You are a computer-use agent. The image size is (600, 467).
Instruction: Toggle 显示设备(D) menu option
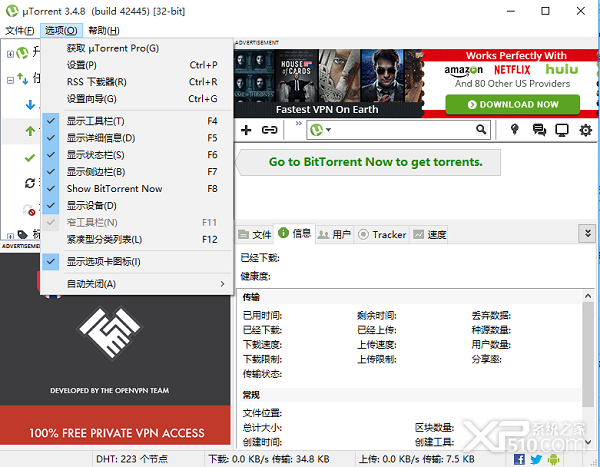[137, 206]
